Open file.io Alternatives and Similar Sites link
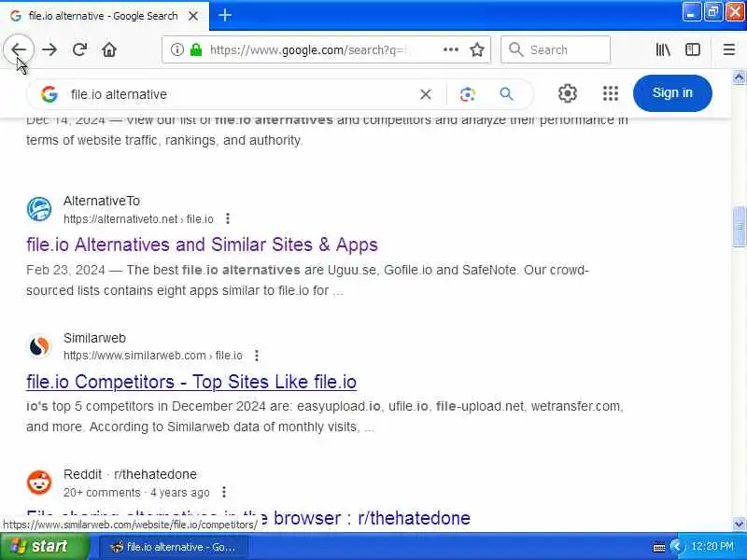This screenshot has width=747, height=560. coord(202,245)
